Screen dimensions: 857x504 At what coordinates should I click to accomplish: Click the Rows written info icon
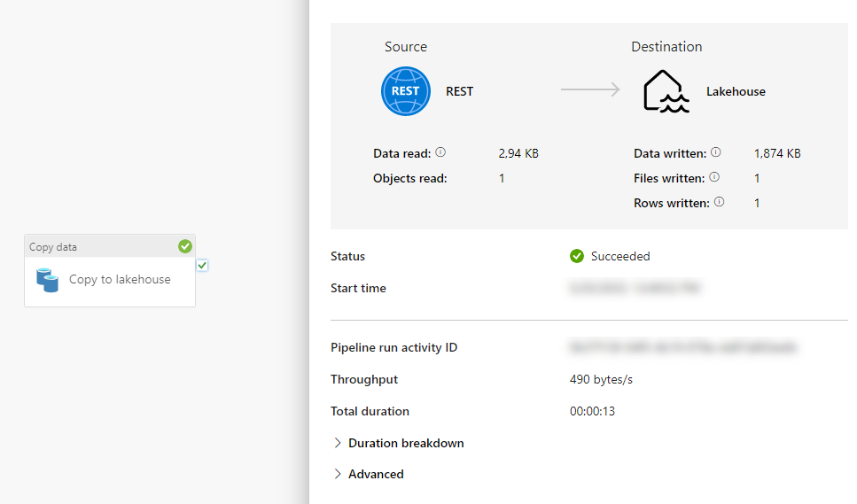coord(719,202)
